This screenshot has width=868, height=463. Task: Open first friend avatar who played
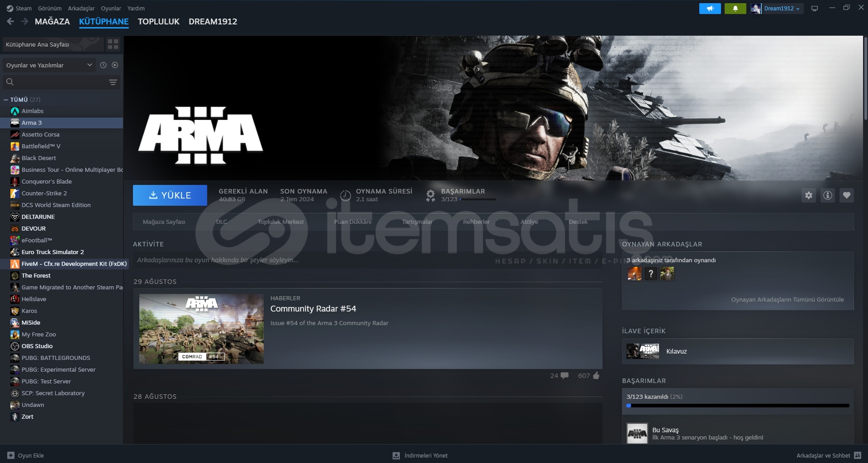point(635,274)
